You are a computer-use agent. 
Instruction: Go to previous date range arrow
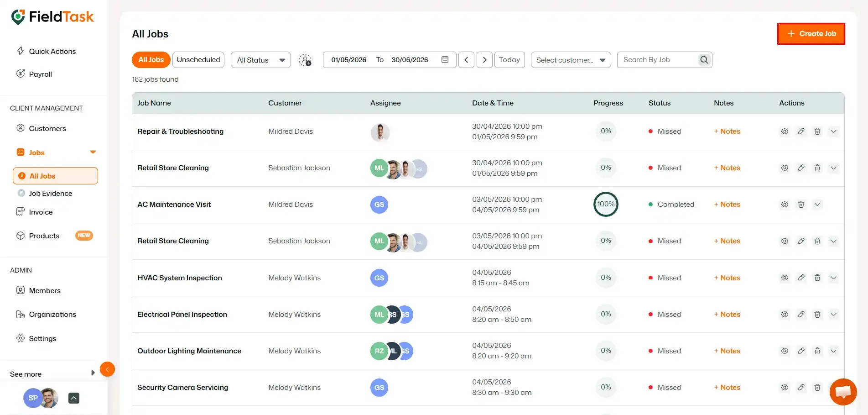(466, 60)
